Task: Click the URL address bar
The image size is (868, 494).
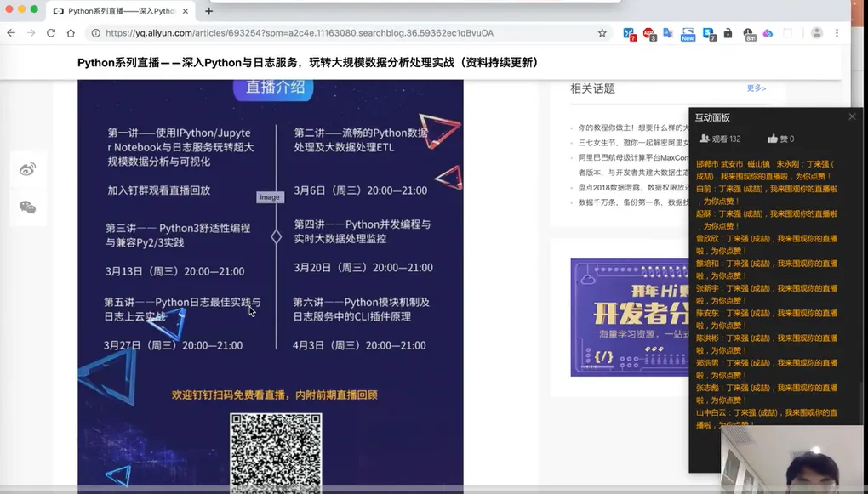Action: coord(349,33)
